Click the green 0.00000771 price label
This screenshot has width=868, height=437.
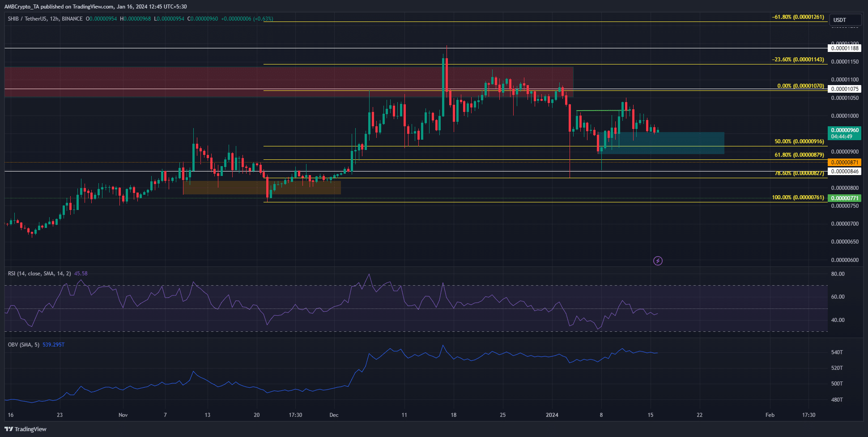coord(845,198)
